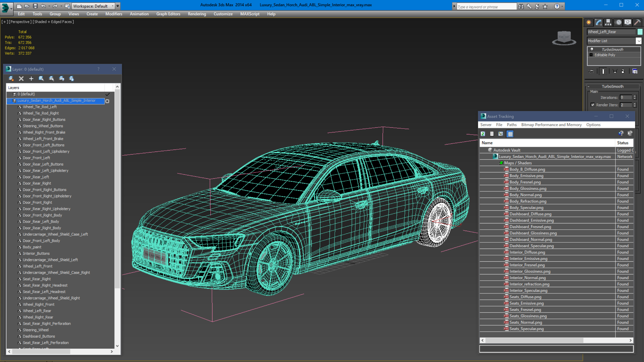Open the Hierarchy command panel tab

point(608,22)
